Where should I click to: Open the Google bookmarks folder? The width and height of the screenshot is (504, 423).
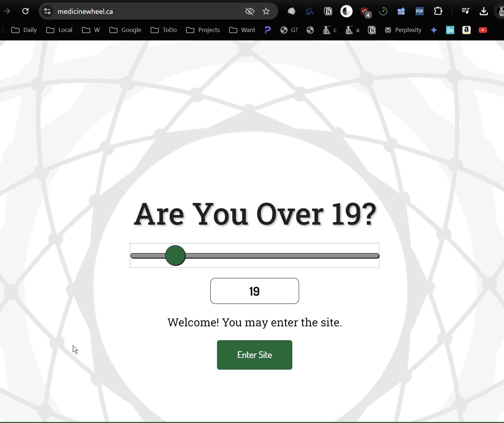(x=125, y=30)
